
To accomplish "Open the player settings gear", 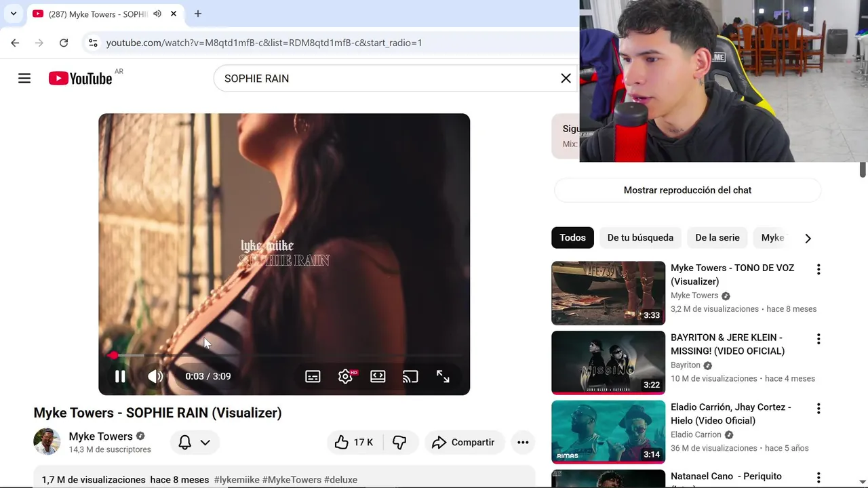I will pos(345,376).
